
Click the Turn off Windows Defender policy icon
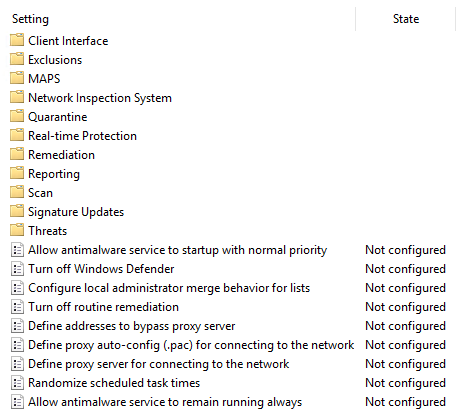17,269
